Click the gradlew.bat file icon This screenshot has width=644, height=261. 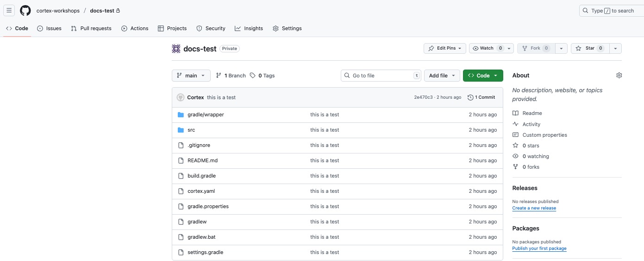[181, 237]
